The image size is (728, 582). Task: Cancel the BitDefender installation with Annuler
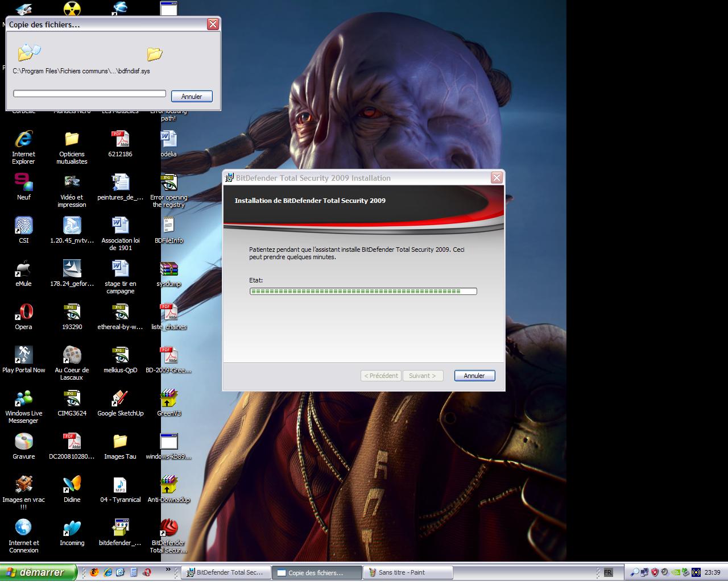pyautogui.click(x=474, y=376)
